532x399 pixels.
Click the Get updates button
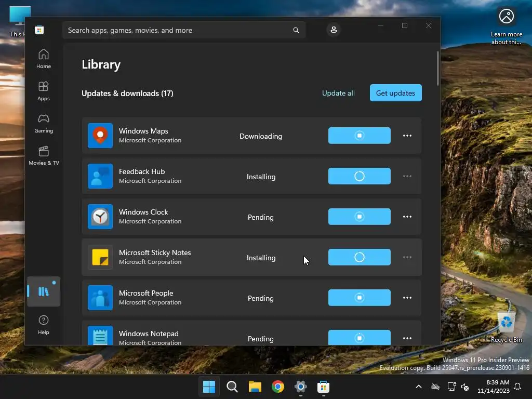395,92
